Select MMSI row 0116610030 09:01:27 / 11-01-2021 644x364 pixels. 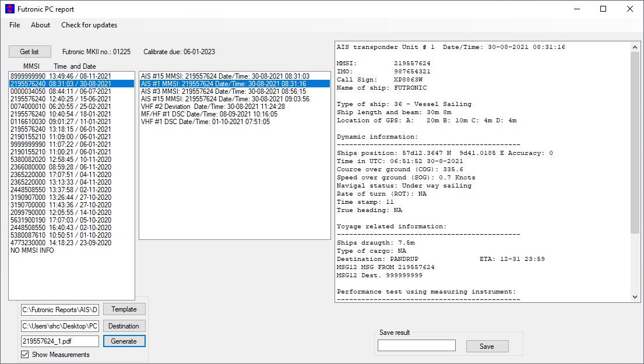tap(72, 122)
